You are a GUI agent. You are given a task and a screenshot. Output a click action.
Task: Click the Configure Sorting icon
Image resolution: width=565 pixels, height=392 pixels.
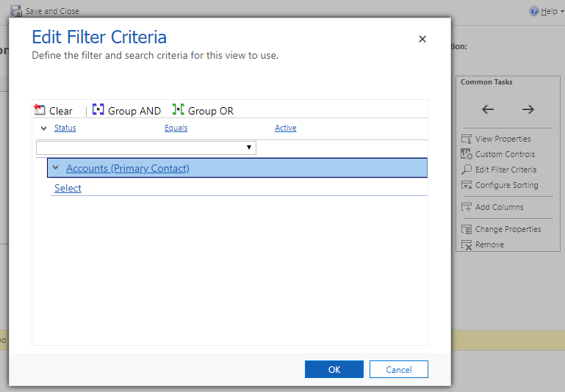[466, 185]
